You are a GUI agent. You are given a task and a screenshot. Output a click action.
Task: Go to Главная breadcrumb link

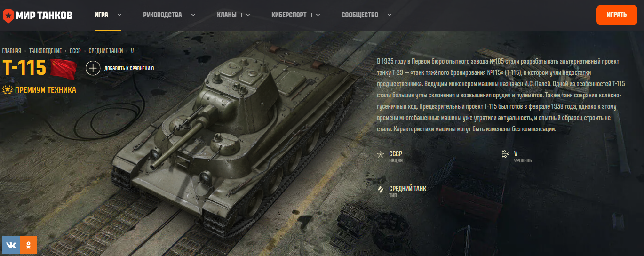click(x=12, y=51)
